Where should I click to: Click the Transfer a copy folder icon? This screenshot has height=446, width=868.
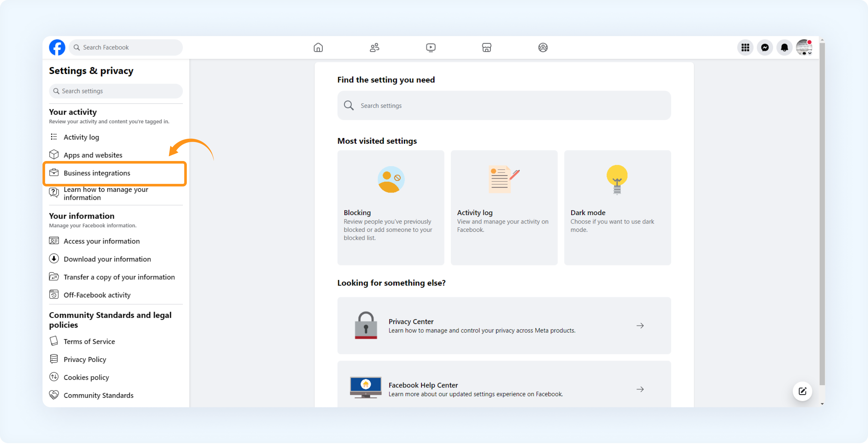(54, 277)
